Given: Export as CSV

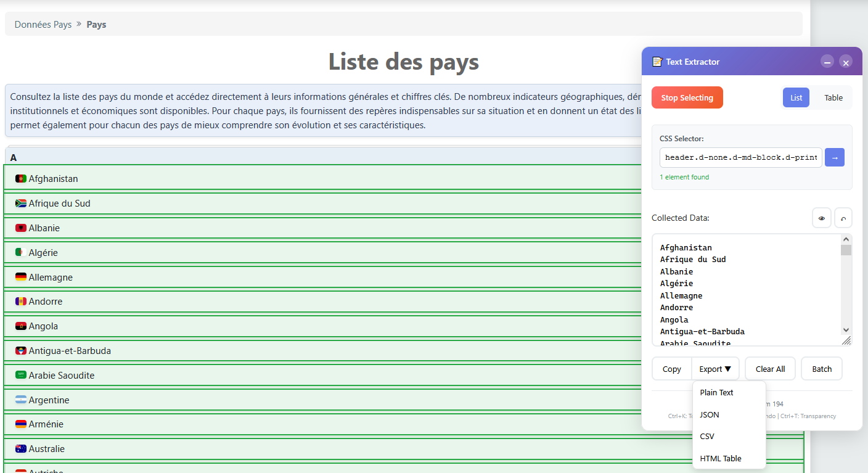Looking at the screenshot, I should coord(729,436).
